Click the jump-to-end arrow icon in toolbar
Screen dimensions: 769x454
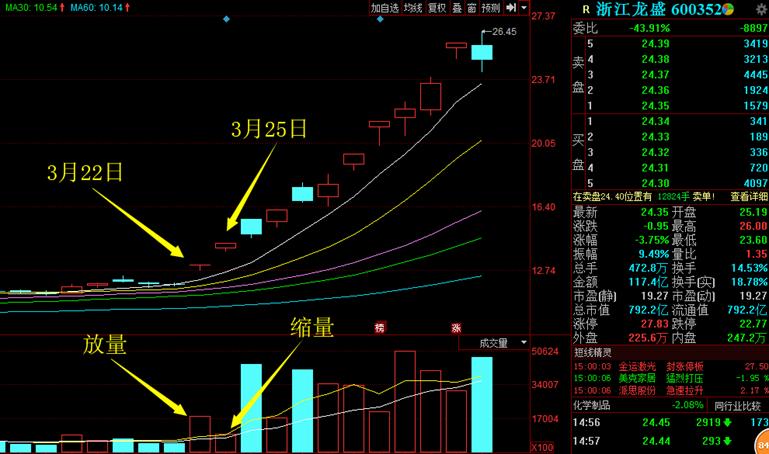click(x=512, y=8)
